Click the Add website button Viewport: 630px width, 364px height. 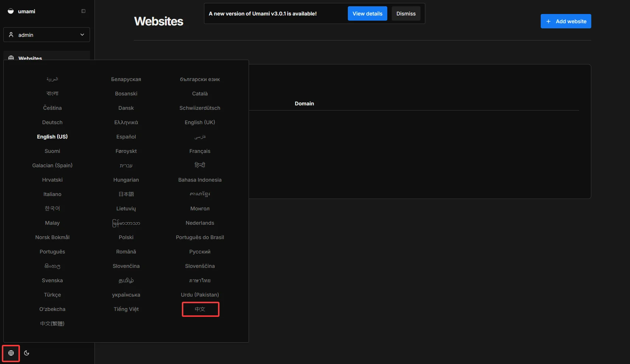pos(565,21)
